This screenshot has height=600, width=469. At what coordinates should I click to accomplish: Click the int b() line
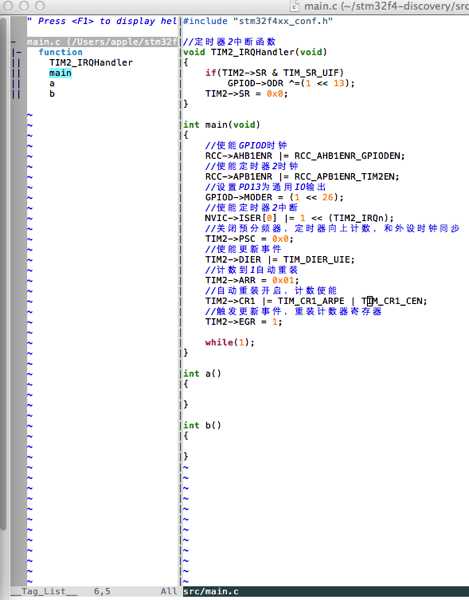[202, 425]
